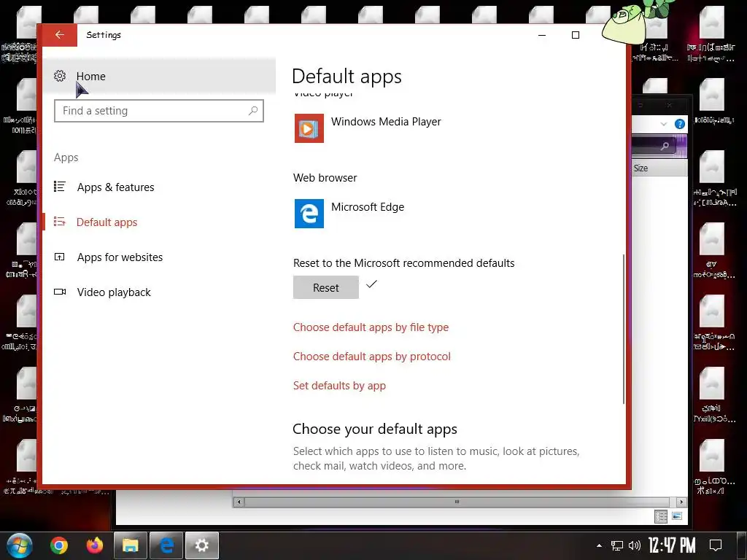The height and width of the screenshot is (560, 747).
Task: Open File Explorer from the taskbar
Action: click(x=131, y=545)
